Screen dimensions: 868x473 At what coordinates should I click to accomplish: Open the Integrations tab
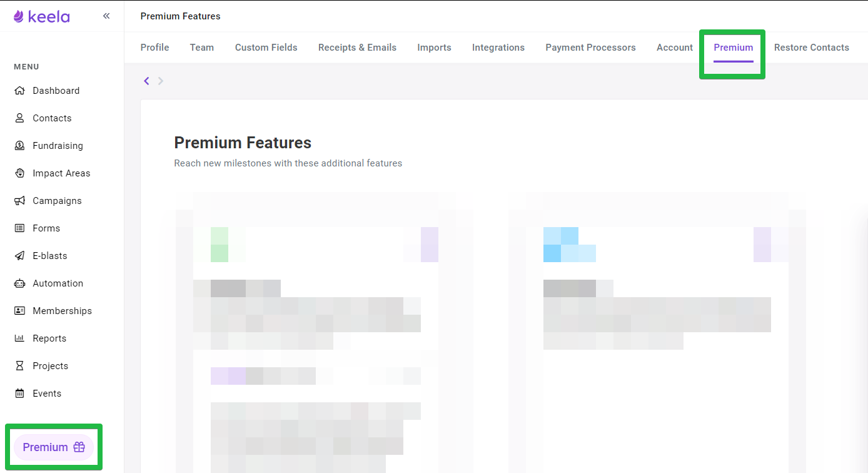coord(498,48)
